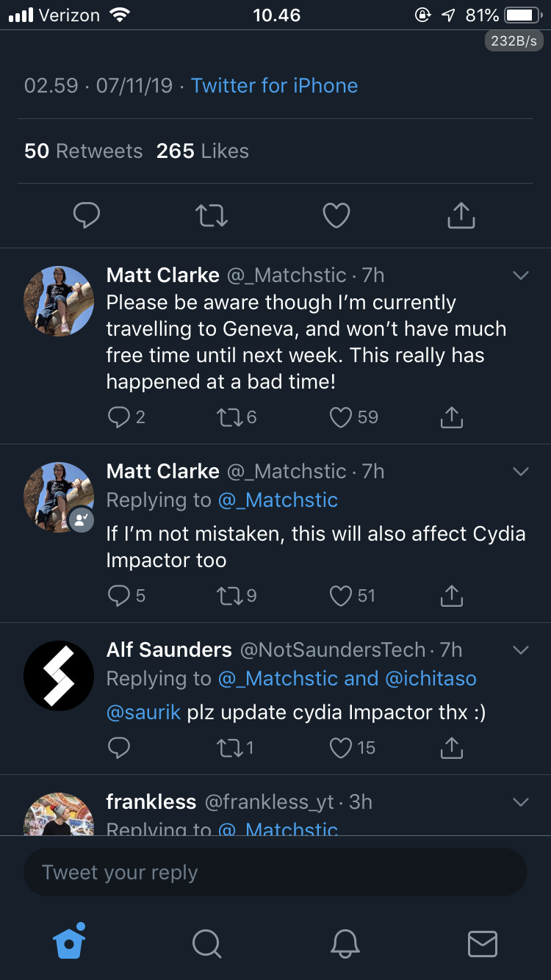Retweet the main tweet
The width and height of the screenshot is (551, 980).
(x=212, y=215)
